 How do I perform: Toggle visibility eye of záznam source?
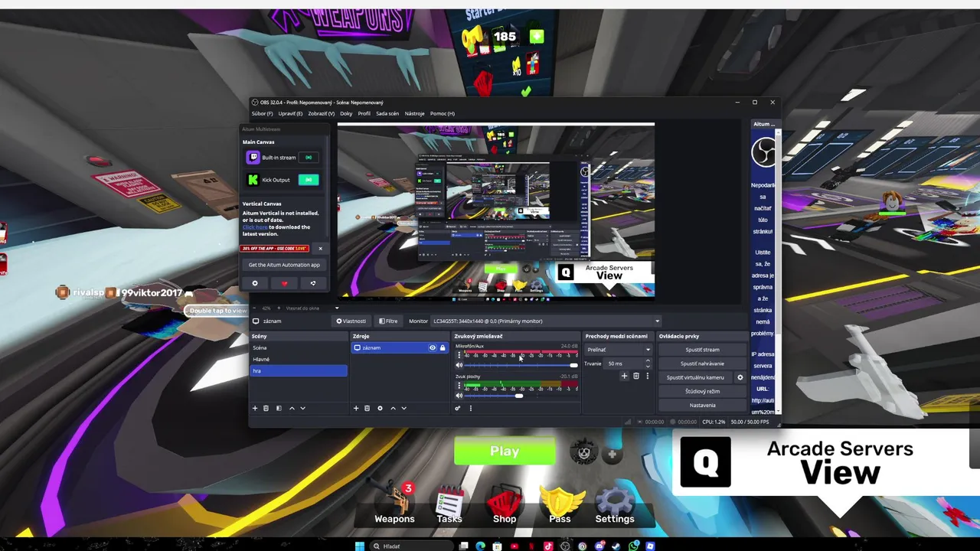(x=432, y=347)
